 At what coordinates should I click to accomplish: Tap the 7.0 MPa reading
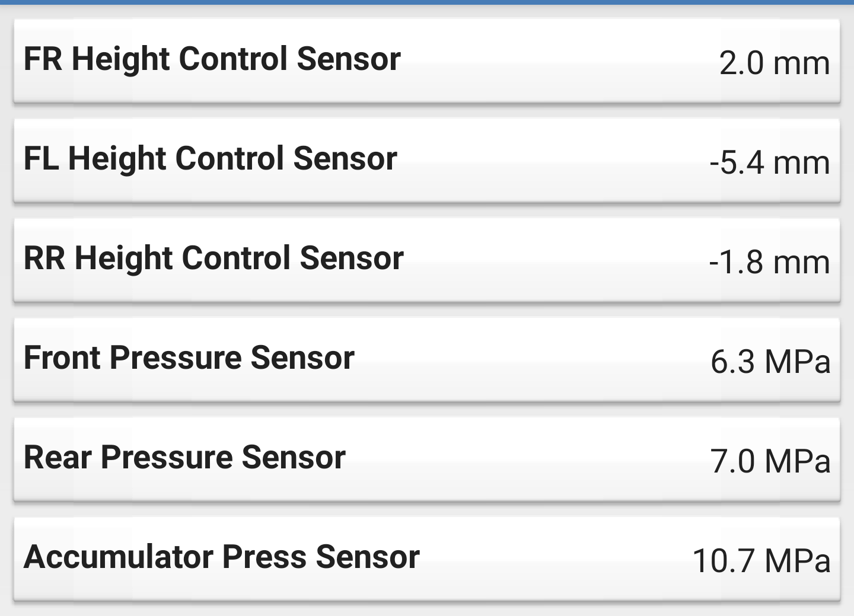tap(771, 461)
